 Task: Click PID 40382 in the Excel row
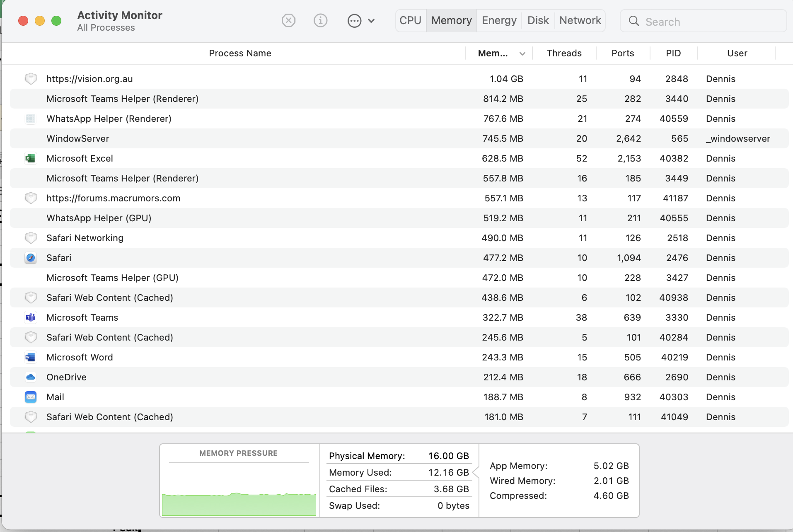tap(674, 158)
